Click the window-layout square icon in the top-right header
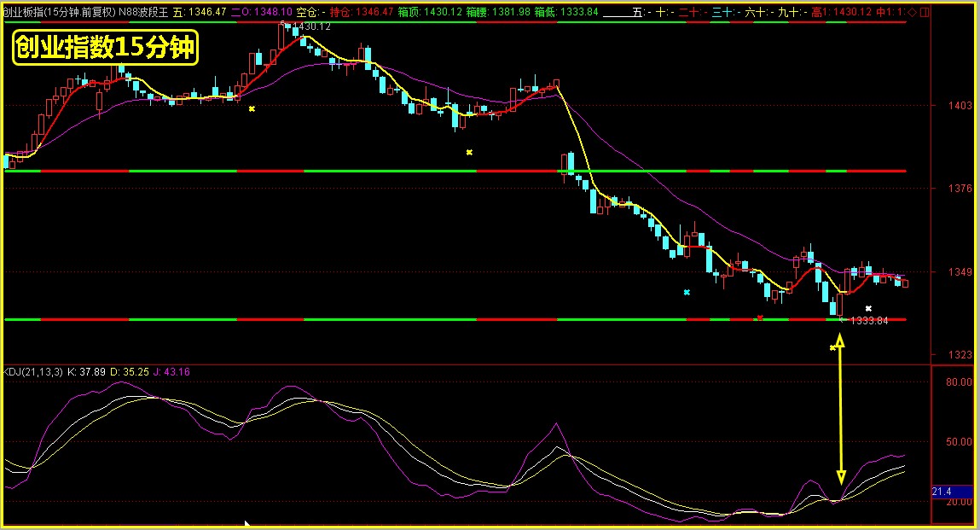This screenshot has width=980, height=530. [x=925, y=12]
